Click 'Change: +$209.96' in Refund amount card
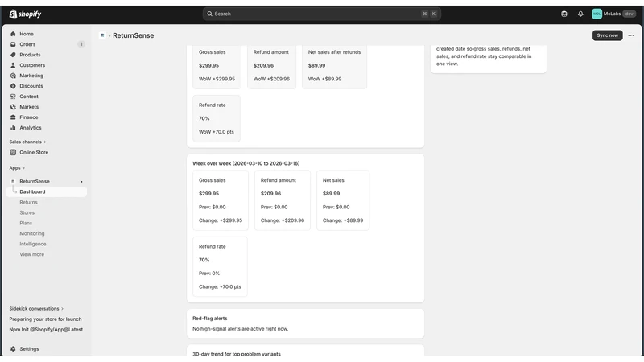 (x=283, y=220)
